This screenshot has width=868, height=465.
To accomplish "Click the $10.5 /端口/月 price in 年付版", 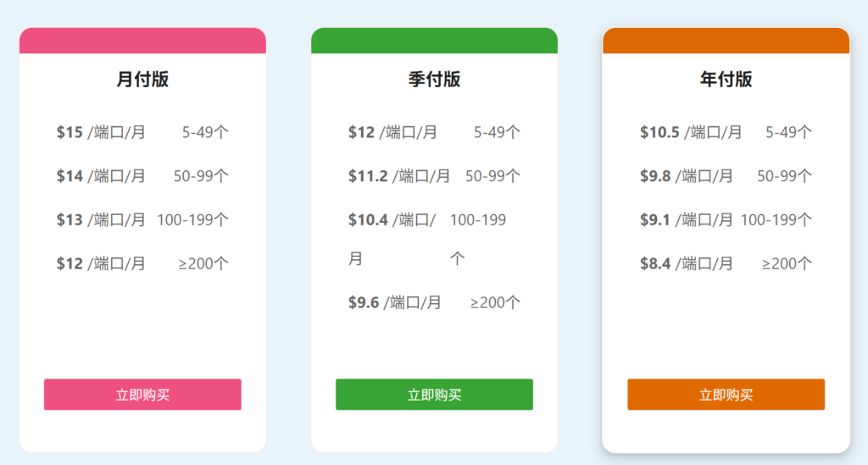I will click(x=690, y=132).
